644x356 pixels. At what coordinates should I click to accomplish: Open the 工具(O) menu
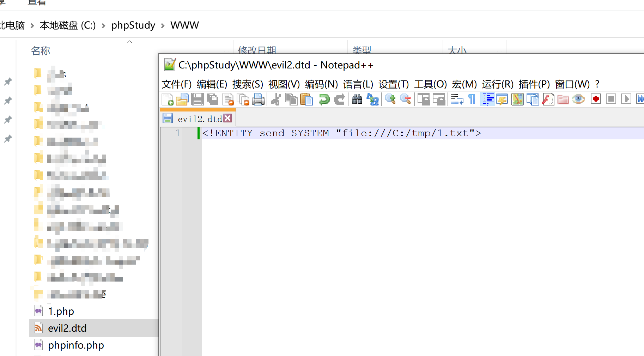tap(431, 84)
